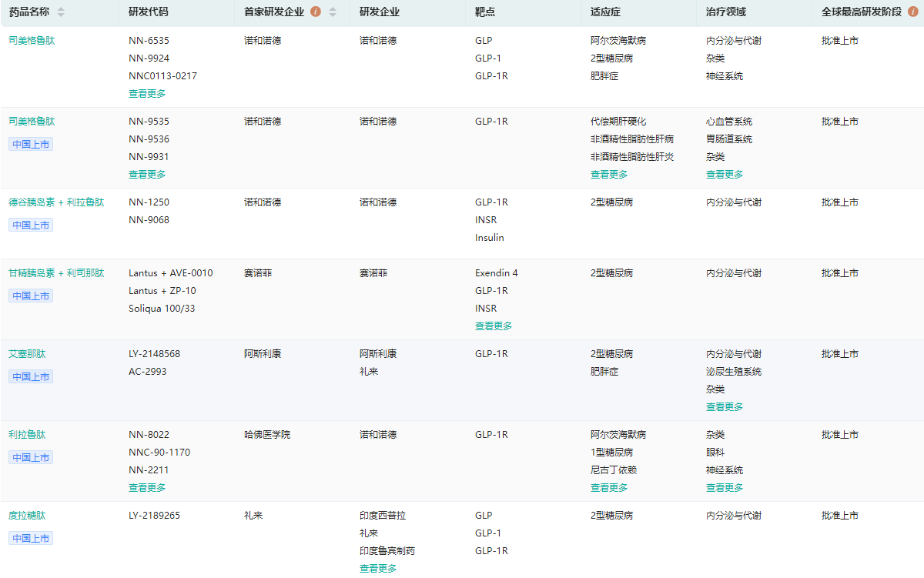924x578 pixels.
Task: Show more therapy areas in 心血管系统 row
Action: [x=725, y=175]
